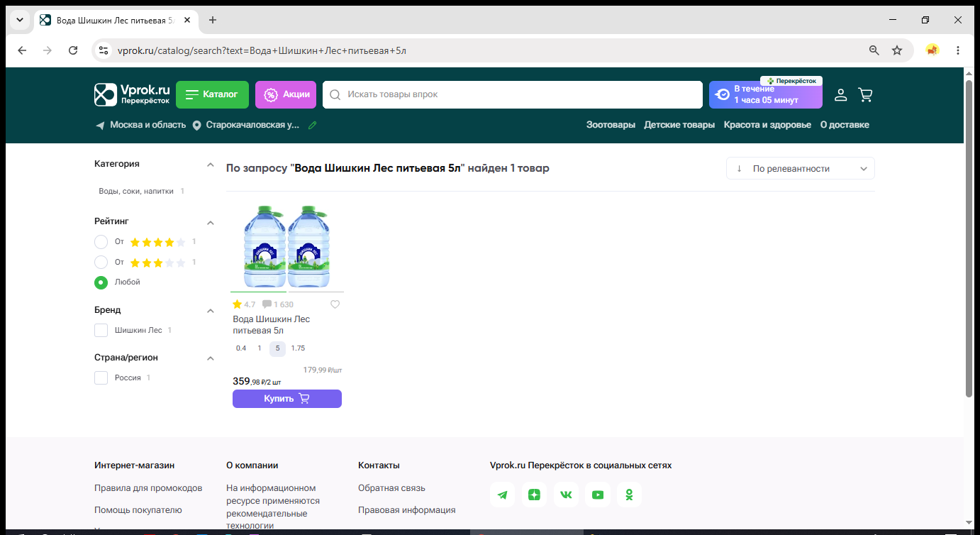Check the Россия country checkbox

(101, 377)
